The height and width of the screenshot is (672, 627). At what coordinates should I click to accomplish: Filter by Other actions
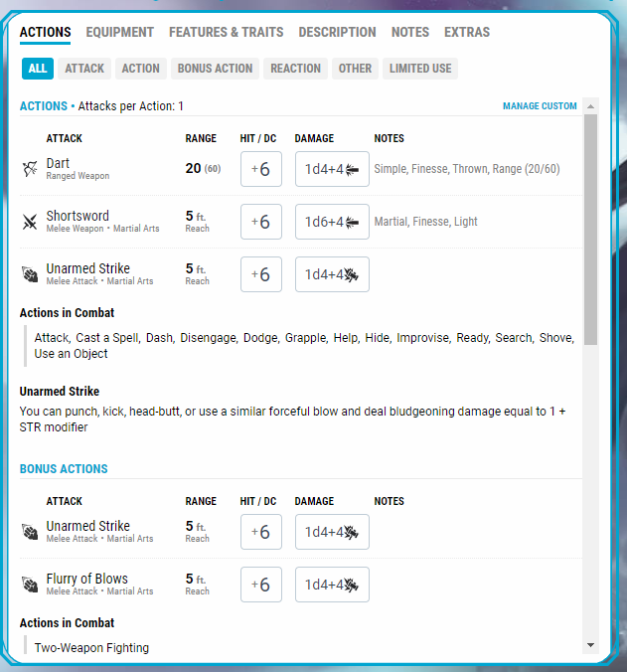click(x=355, y=69)
